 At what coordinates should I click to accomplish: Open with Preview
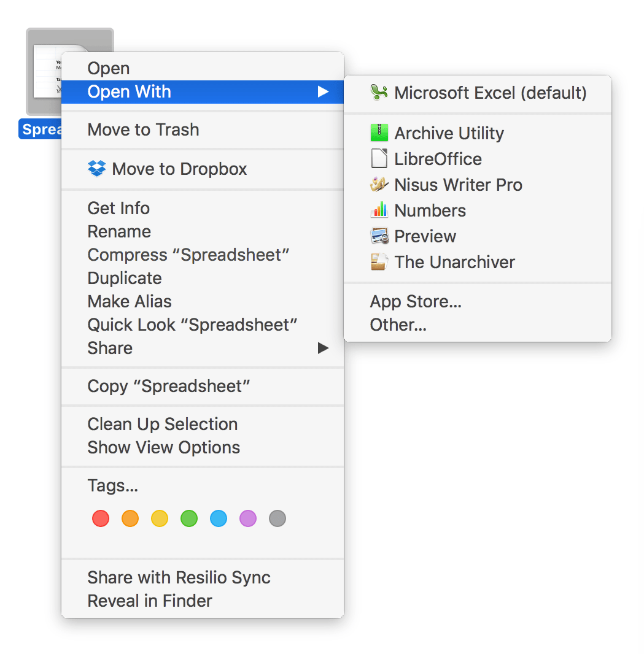click(478, 236)
